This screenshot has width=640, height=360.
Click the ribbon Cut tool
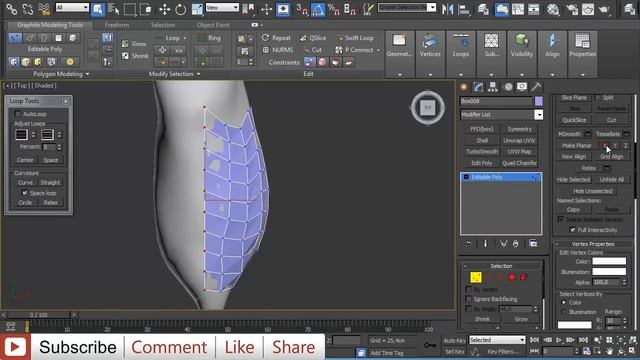[312, 50]
